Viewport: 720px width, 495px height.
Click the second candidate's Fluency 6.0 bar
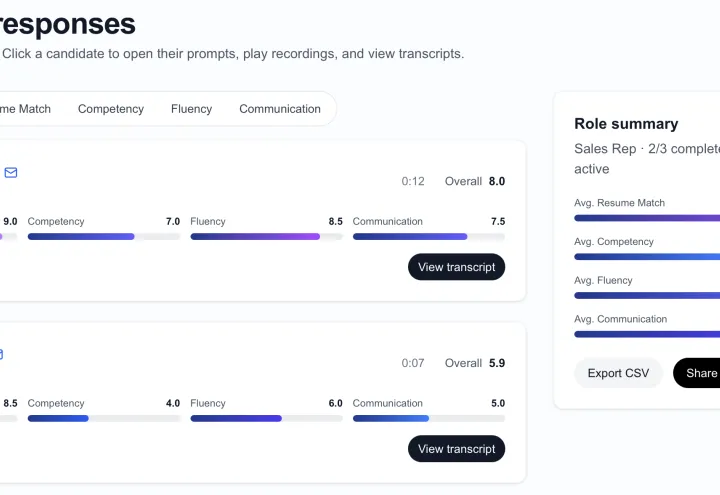coord(266,418)
